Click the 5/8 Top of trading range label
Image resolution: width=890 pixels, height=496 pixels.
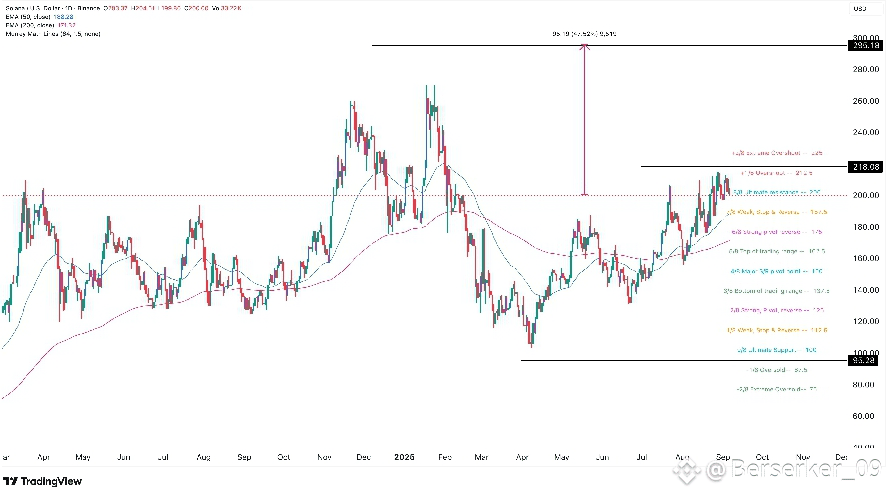tap(777, 251)
